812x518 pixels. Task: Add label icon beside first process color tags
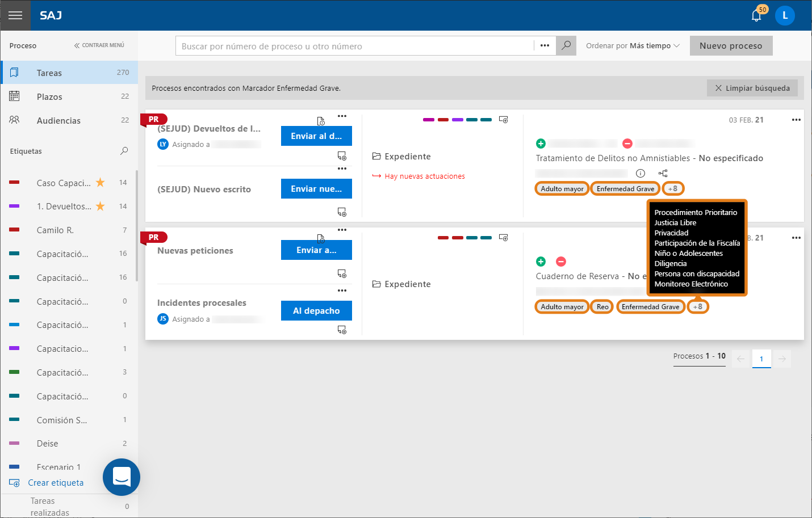(503, 120)
